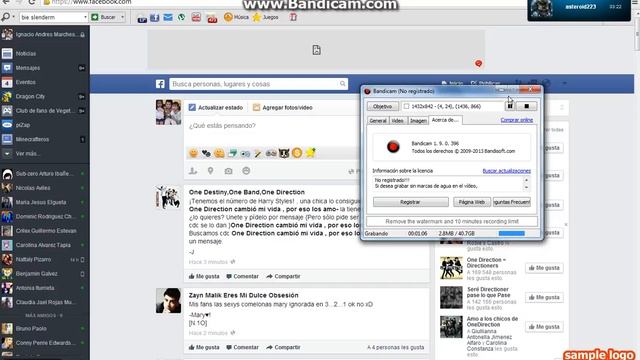
Task: Switch to the Video tab in Bandicam
Action: [x=397, y=120]
